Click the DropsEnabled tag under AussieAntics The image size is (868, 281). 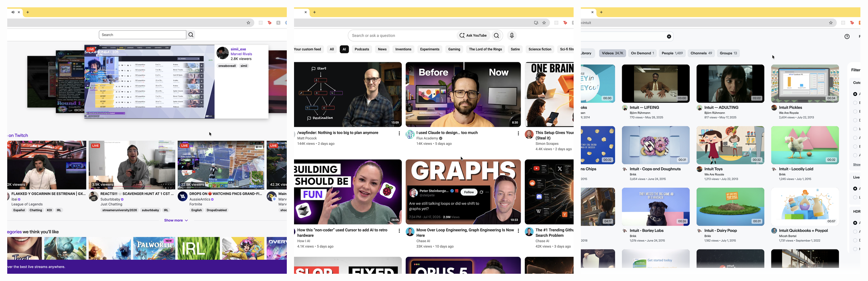click(x=217, y=210)
